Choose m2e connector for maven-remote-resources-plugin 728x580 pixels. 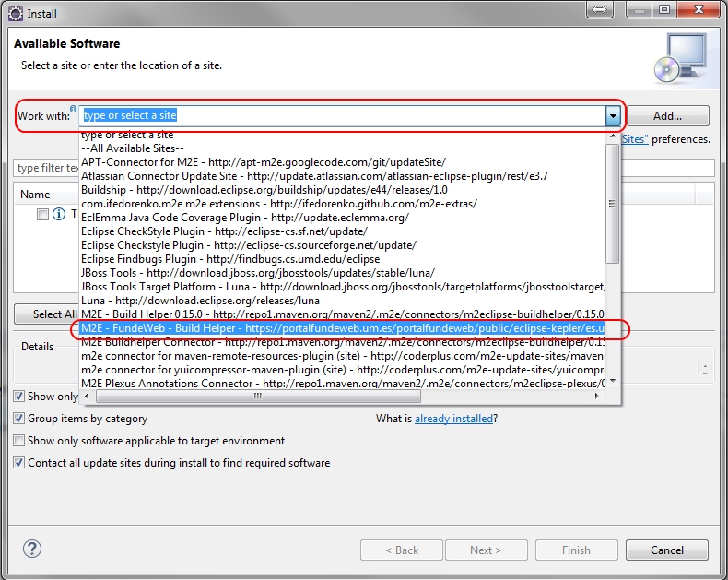point(343,356)
